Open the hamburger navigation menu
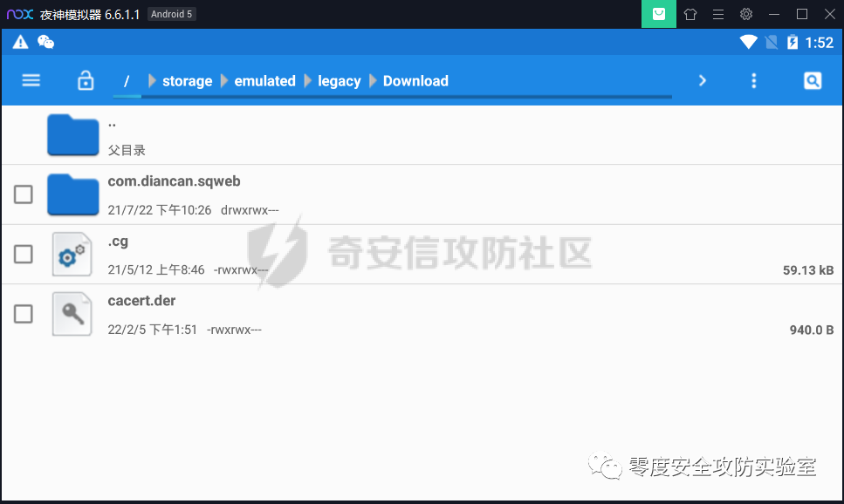 pos(31,81)
